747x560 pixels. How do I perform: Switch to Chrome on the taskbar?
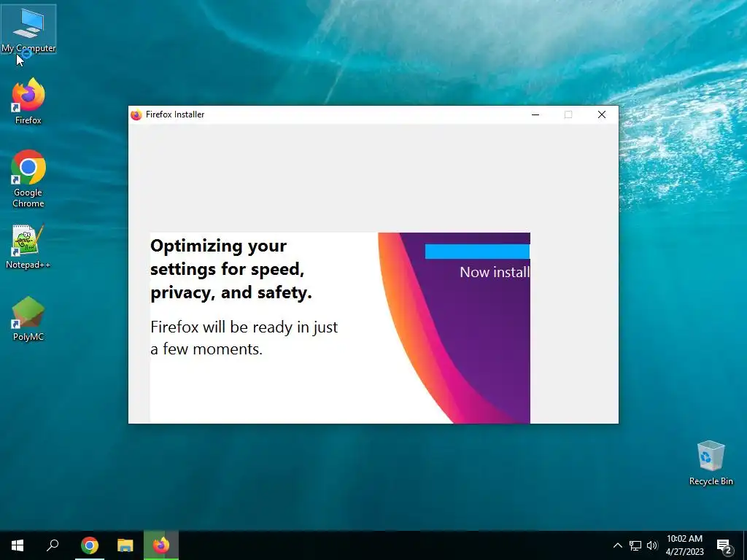point(90,545)
